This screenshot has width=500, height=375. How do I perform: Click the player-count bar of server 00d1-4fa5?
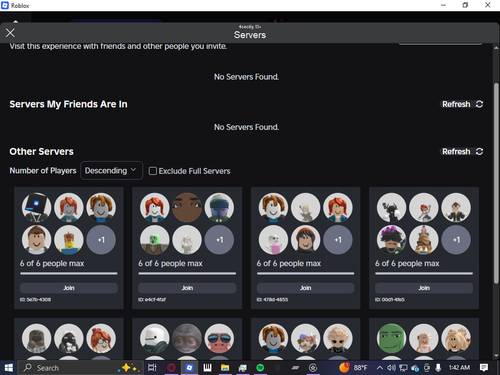pos(424,274)
